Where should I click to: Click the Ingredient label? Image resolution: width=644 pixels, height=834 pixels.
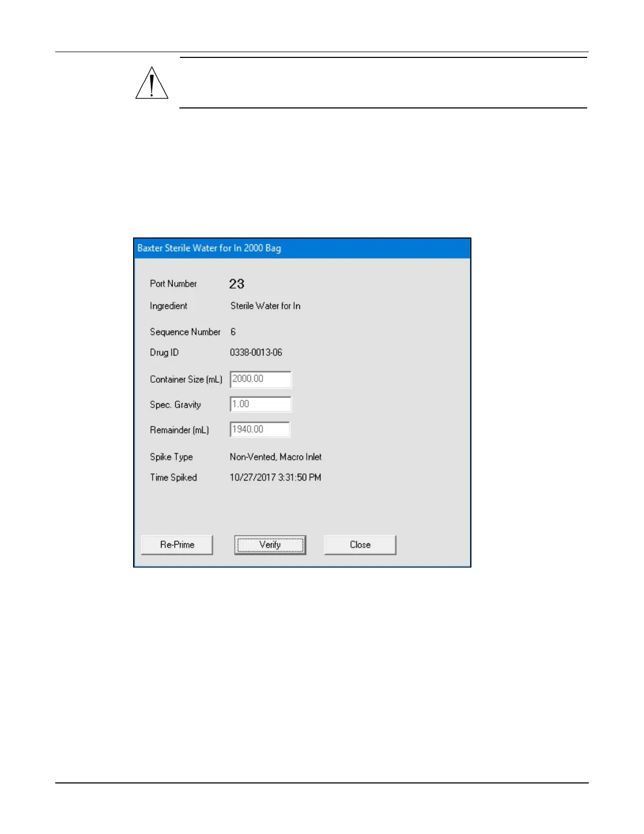[x=168, y=306]
